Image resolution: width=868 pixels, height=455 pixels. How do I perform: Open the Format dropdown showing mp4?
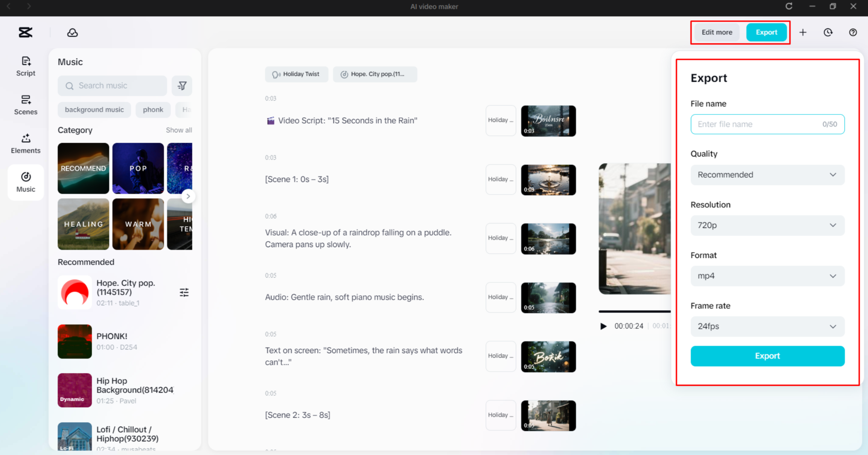point(767,276)
